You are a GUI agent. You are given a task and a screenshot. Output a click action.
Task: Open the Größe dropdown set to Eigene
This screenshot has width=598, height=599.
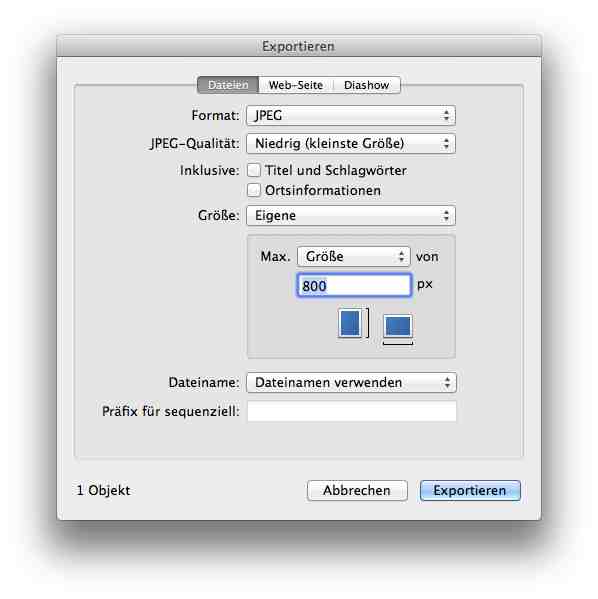click(351, 215)
